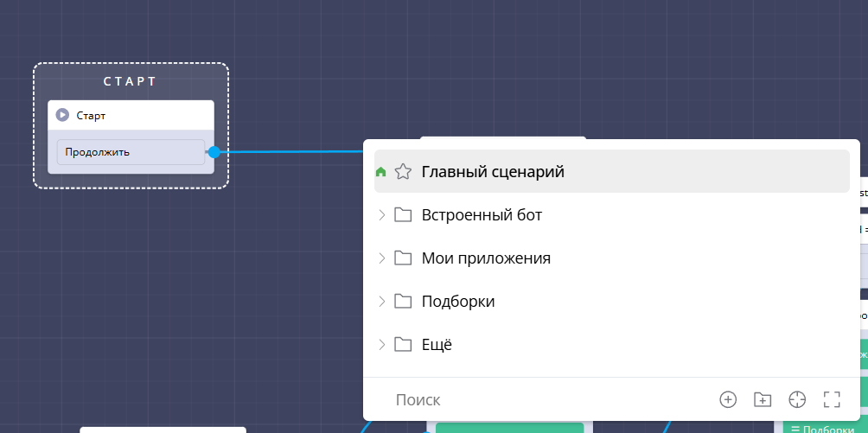Select the Подборки folder label in list

pyautogui.click(x=457, y=302)
